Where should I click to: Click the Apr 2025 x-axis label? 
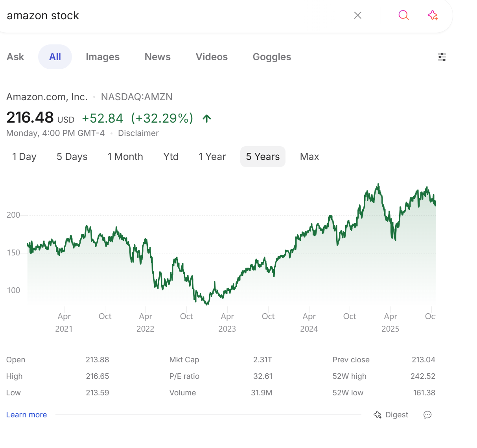coord(390,322)
